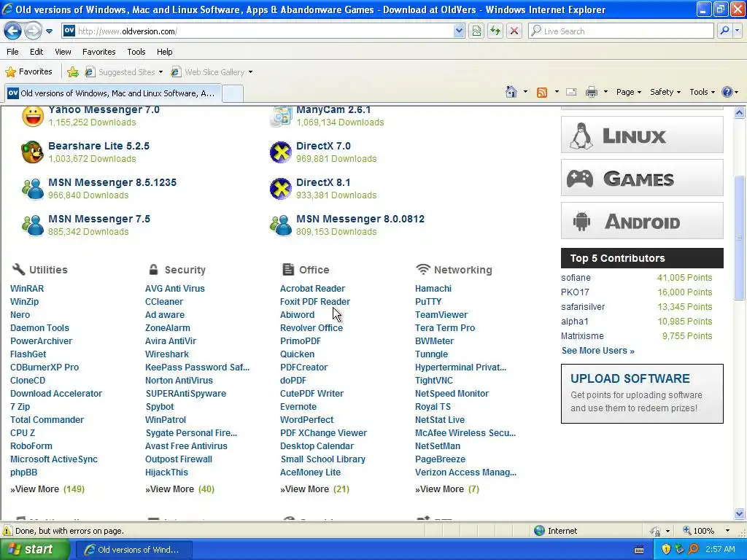747x560 pixels.
Task: Open the TeamViewer link under Networking
Action: coord(441,315)
